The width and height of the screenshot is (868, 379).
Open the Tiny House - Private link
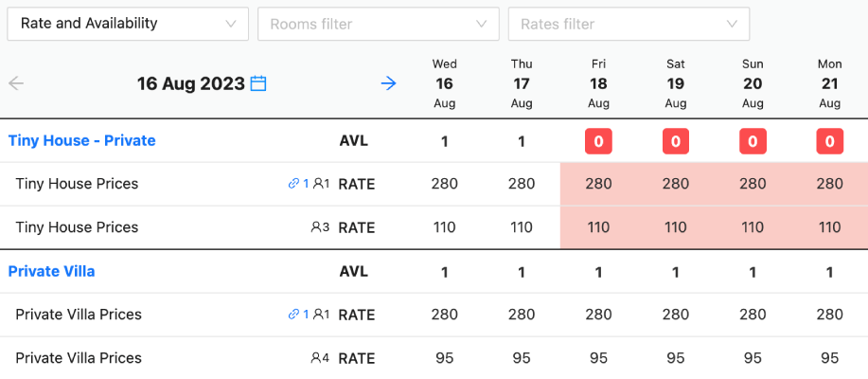(82, 141)
